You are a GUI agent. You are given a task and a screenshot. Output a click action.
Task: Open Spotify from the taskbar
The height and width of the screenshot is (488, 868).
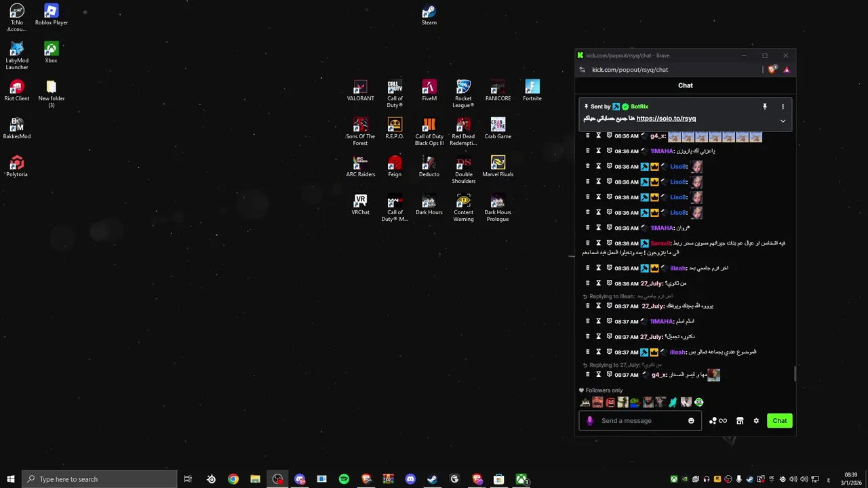point(344,479)
